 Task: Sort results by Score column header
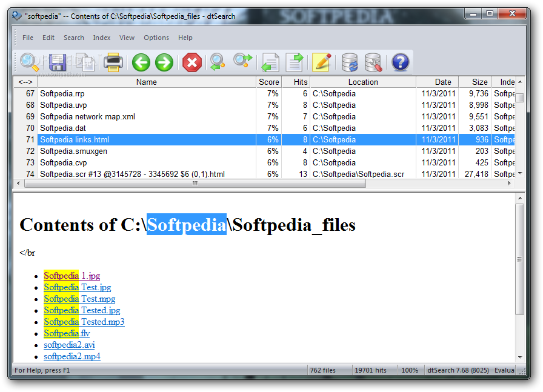(x=269, y=82)
